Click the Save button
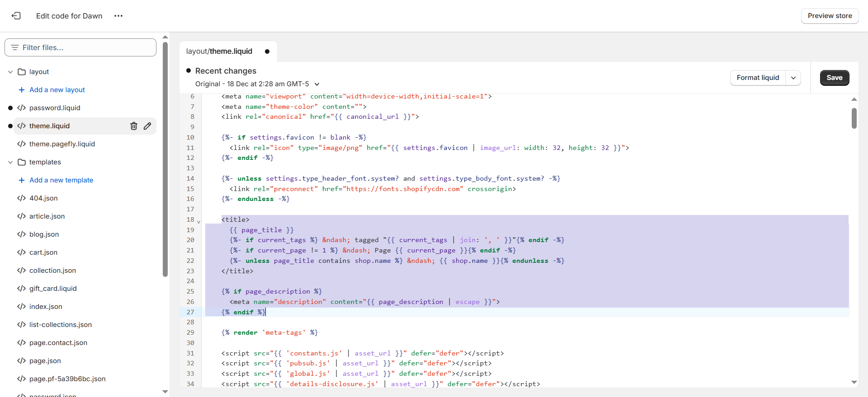This screenshot has width=868, height=397. [x=834, y=78]
